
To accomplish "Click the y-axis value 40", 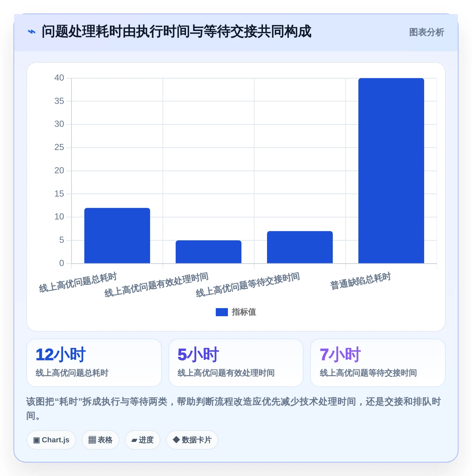I will coord(59,78).
